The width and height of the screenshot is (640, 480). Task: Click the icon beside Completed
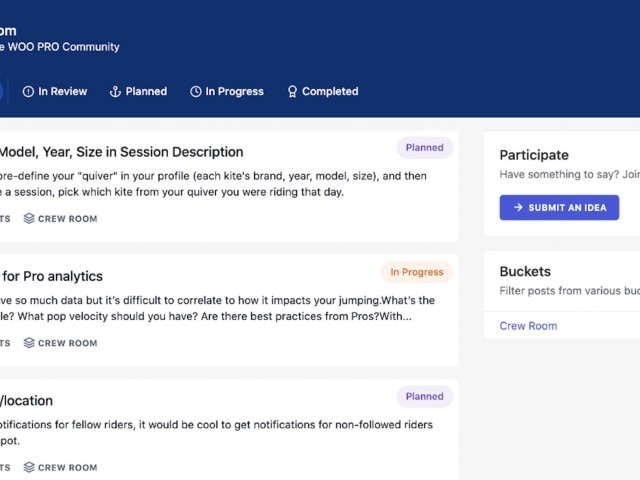tap(292, 92)
